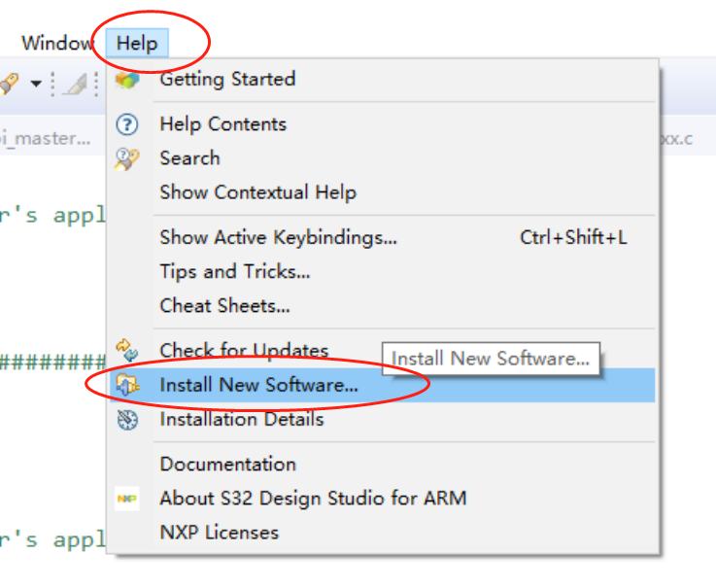Viewport: 716px width, 588px height.
Task: Click the Search icon in Help menu
Action: (x=126, y=159)
